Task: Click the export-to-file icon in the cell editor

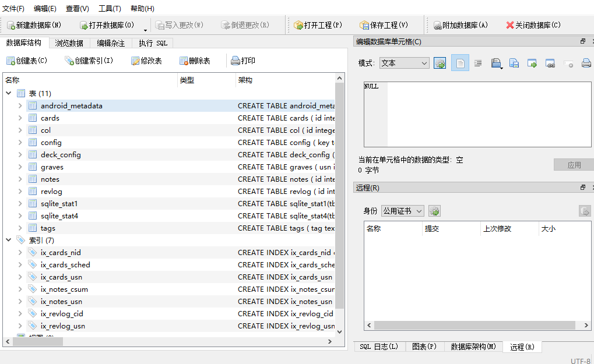Action: coord(514,62)
